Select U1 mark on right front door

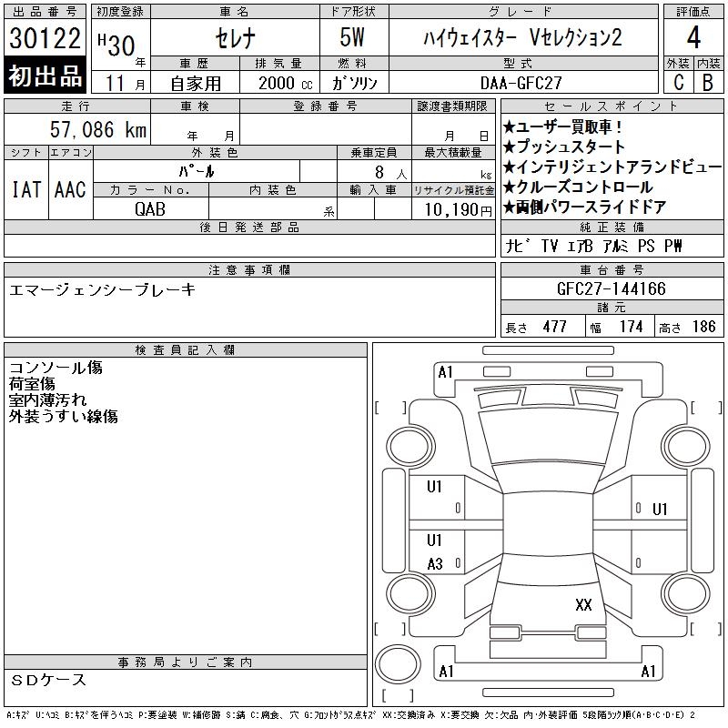coord(660,510)
